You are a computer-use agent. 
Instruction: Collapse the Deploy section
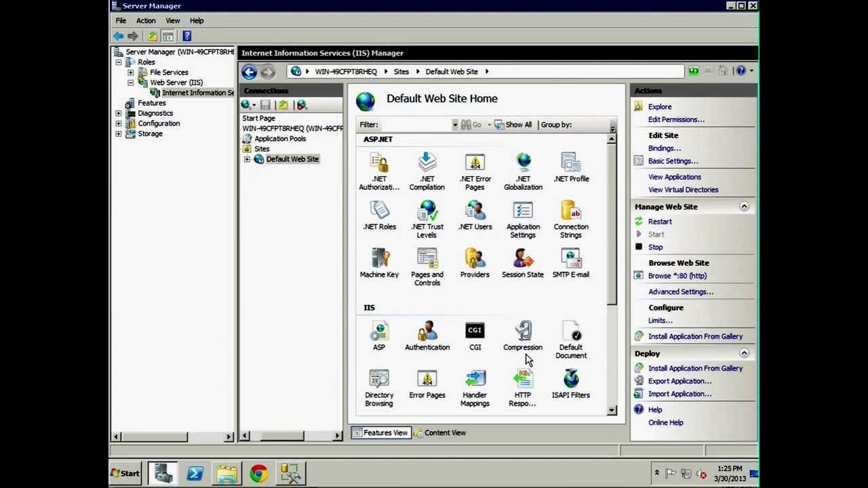click(x=744, y=353)
